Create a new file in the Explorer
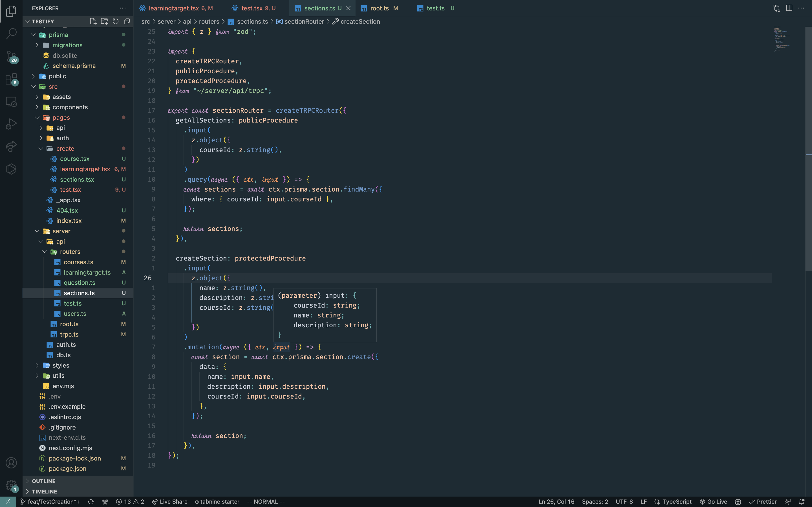 click(93, 21)
